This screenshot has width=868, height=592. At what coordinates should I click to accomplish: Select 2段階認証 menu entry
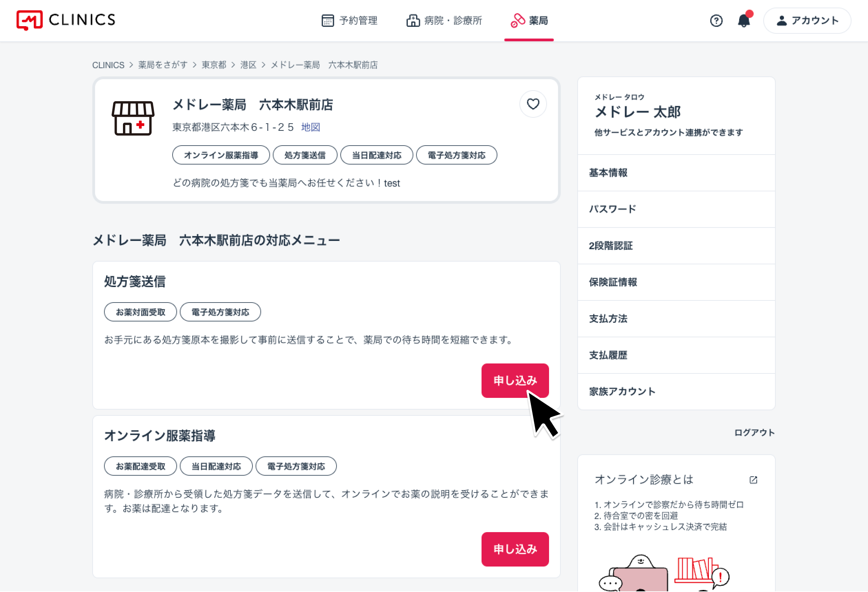coord(611,246)
